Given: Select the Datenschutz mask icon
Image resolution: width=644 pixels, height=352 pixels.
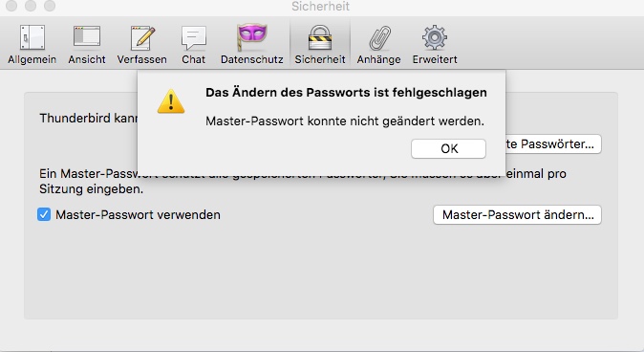Looking at the screenshot, I should tap(251, 36).
